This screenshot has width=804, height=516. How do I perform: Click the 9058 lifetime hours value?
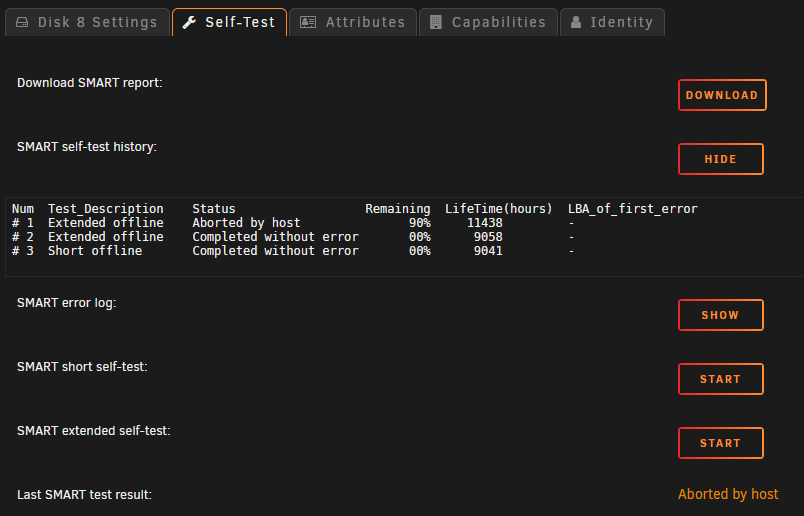click(x=488, y=236)
